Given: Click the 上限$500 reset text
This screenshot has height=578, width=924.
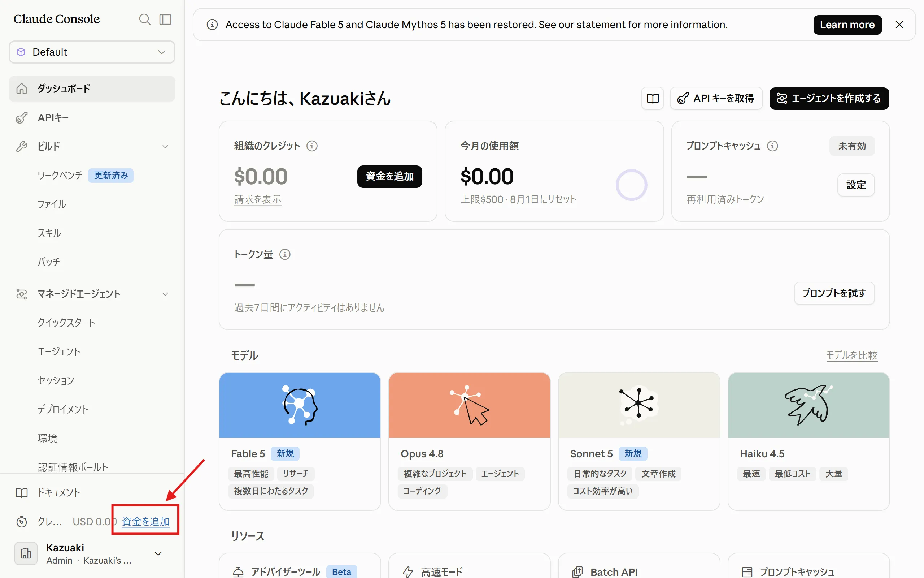Looking at the screenshot, I should (519, 199).
